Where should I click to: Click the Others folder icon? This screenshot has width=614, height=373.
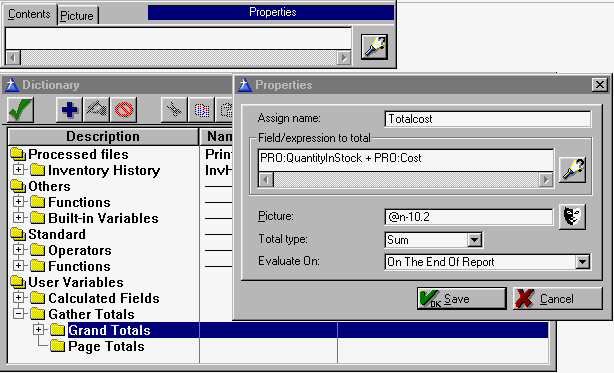[x=18, y=186]
